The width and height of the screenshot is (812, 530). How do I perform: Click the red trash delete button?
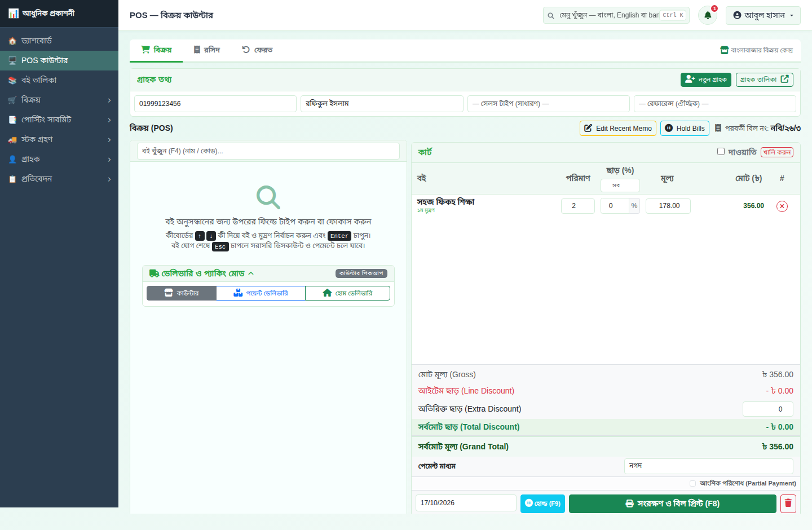point(788,503)
